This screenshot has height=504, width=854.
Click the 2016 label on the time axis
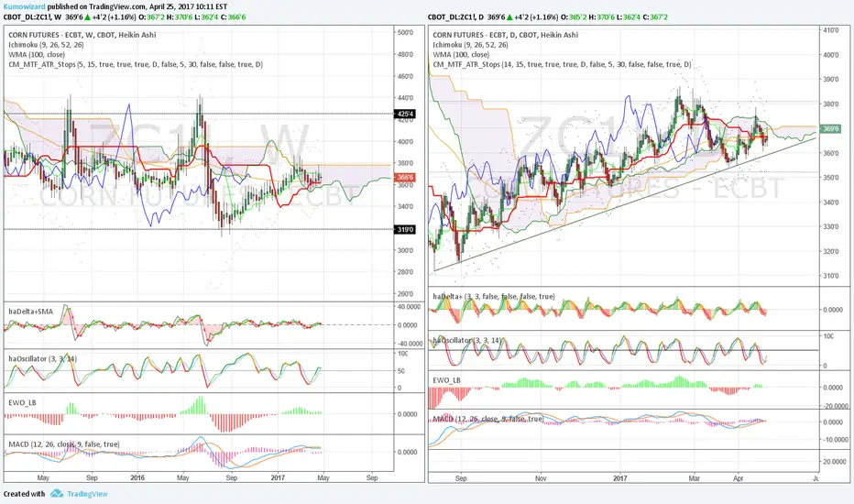click(x=137, y=477)
